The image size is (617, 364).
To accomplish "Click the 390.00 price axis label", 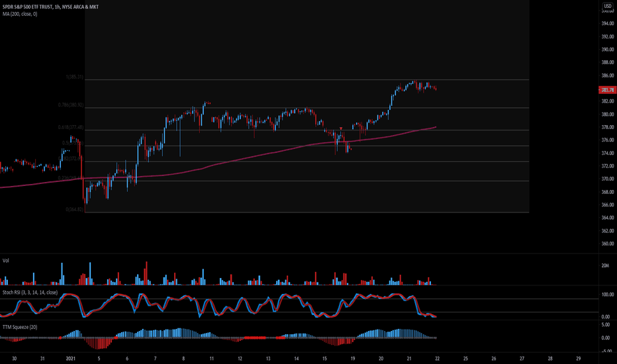I will 607,50.
